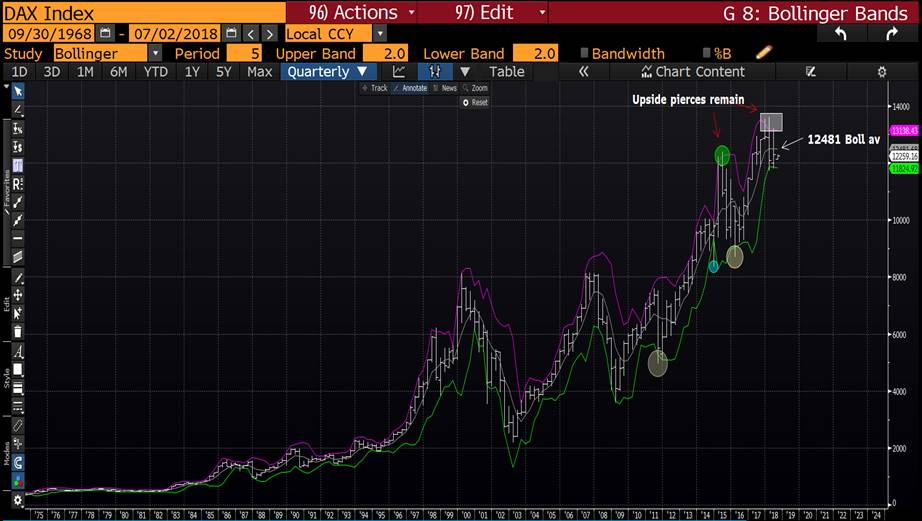922x521 pixels.
Task: Select the 1M range tab
Action: tap(85, 72)
